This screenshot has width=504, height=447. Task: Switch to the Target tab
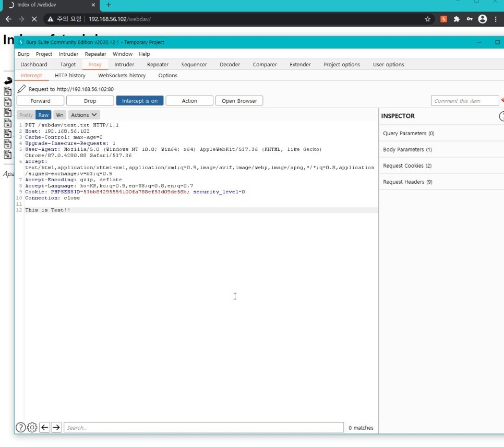tap(68, 64)
